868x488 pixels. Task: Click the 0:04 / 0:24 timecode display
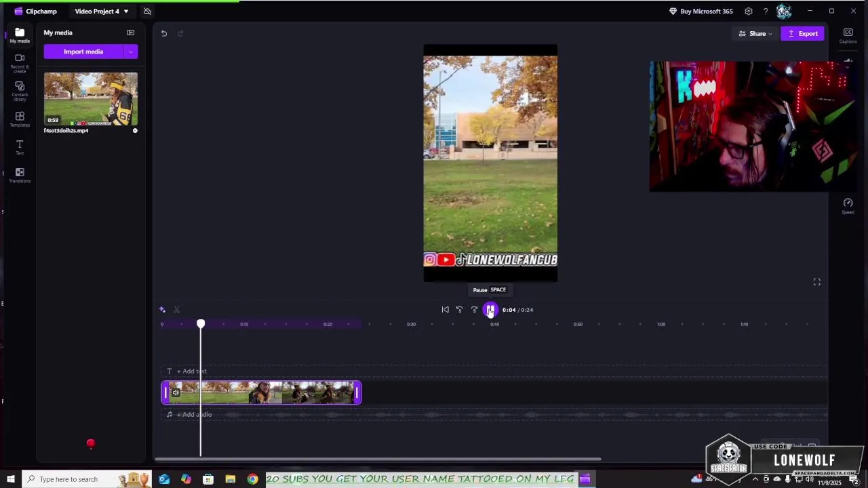point(517,310)
